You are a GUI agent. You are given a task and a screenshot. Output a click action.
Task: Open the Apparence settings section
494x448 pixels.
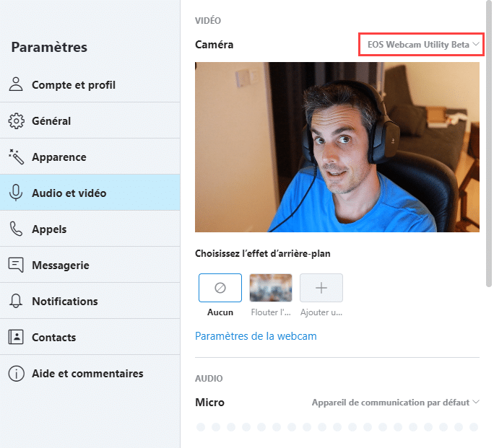[90, 157]
